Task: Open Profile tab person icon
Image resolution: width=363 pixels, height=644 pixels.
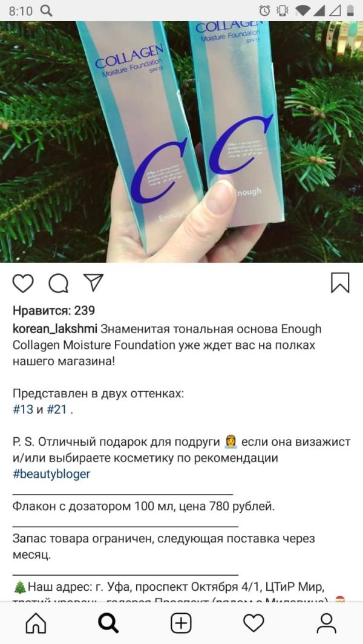Action: [327, 623]
